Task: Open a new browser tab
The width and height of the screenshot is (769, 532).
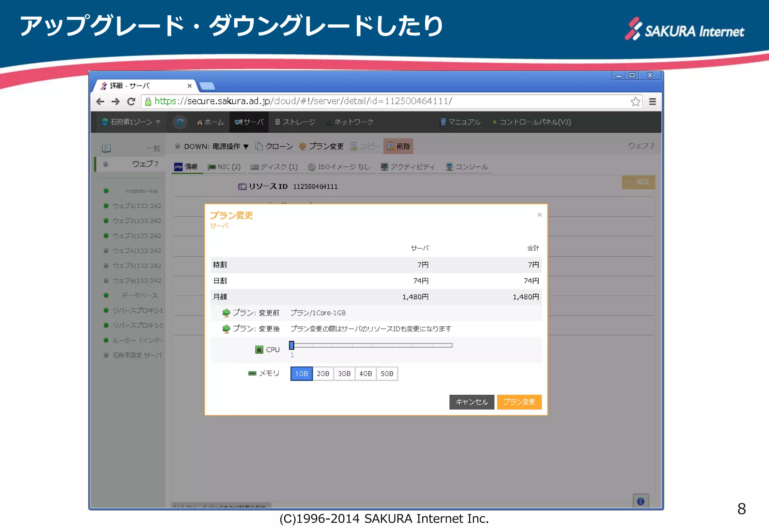Action: tap(207, 86)
